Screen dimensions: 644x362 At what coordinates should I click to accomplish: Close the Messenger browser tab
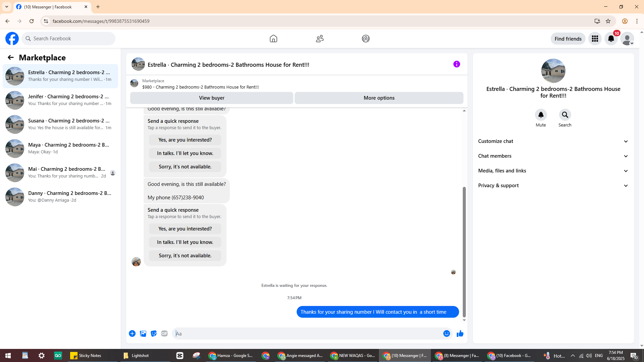pos(86,7)
